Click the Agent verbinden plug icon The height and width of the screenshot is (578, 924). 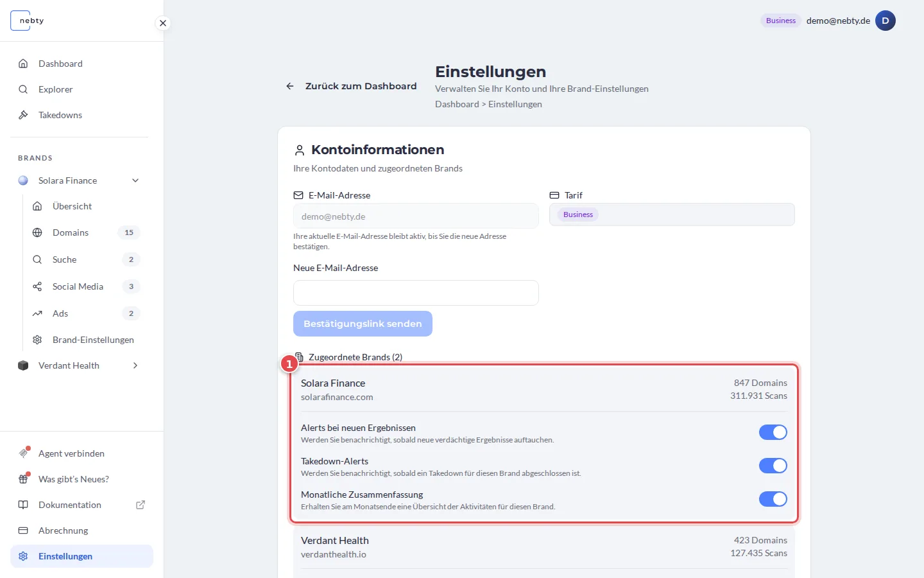(x=23, y=453)
